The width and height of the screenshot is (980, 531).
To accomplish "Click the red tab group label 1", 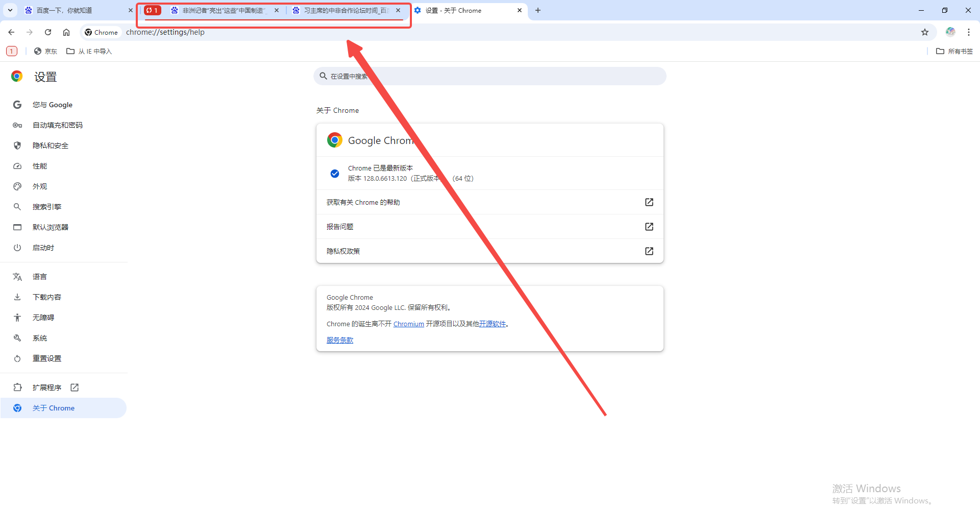I will coord(152,10).
